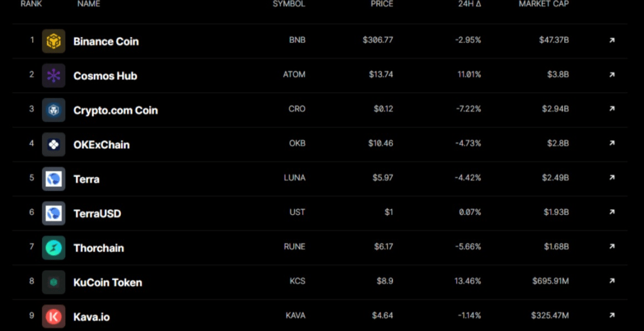Sort by the 24H Δ column header
The height and width of the screenshot is (331, 644).
469,4
